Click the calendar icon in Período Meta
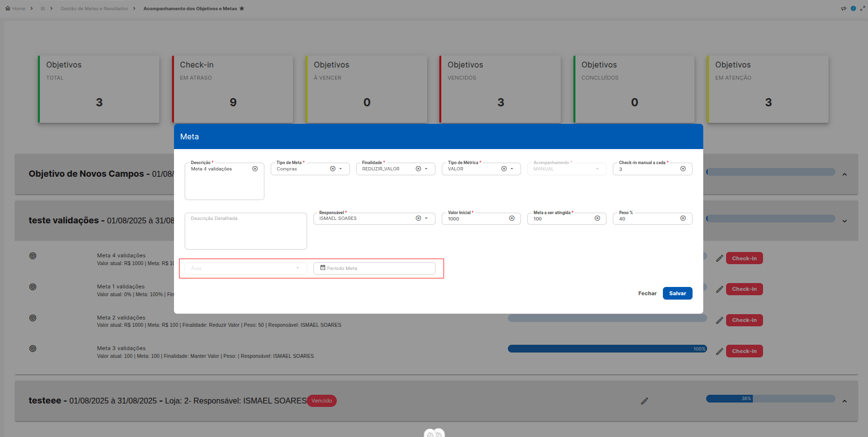The image size is (868, 437). click(323, 268)
